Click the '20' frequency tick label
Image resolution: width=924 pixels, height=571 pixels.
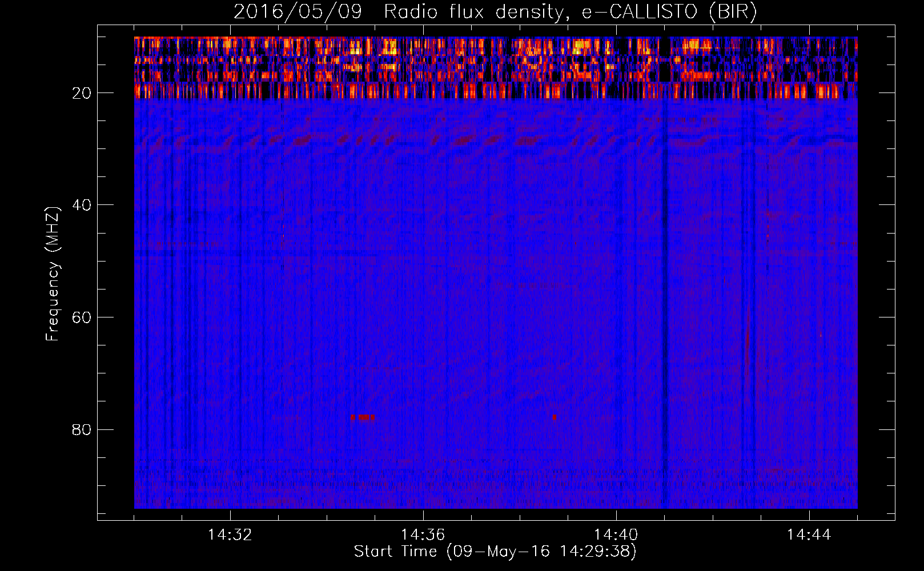pos(82,93)
